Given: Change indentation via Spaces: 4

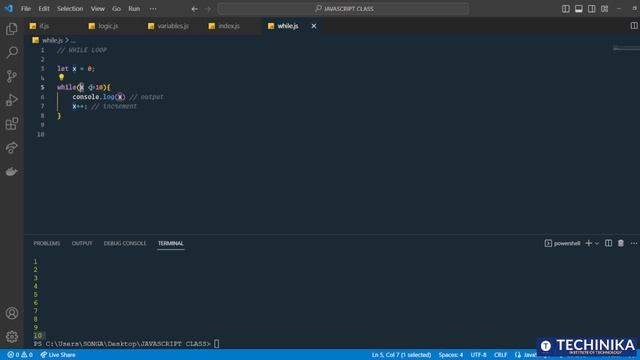Looking at the screenshot, I should point(451,355).
